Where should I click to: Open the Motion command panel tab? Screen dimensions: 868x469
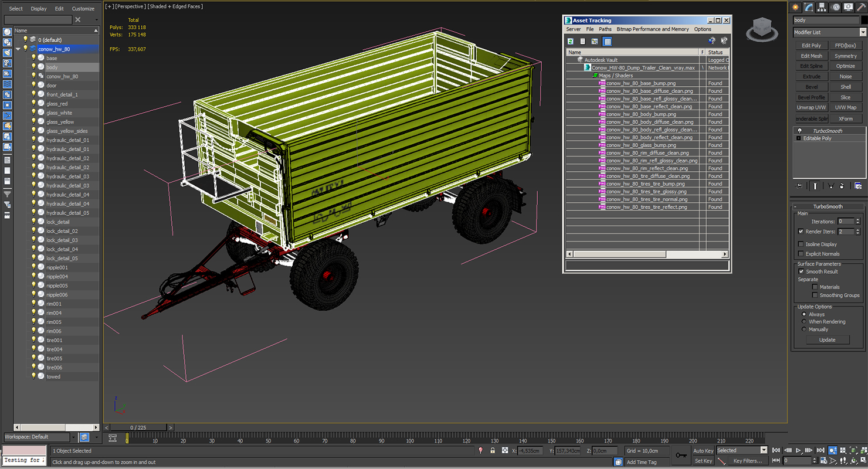pyautogui.click(x=835, y=7)
